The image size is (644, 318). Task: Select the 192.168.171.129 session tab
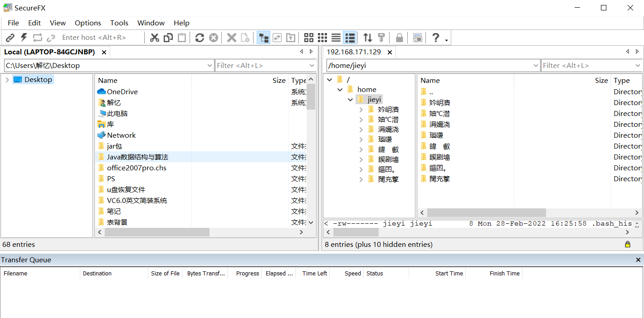[x=354, y=52]
